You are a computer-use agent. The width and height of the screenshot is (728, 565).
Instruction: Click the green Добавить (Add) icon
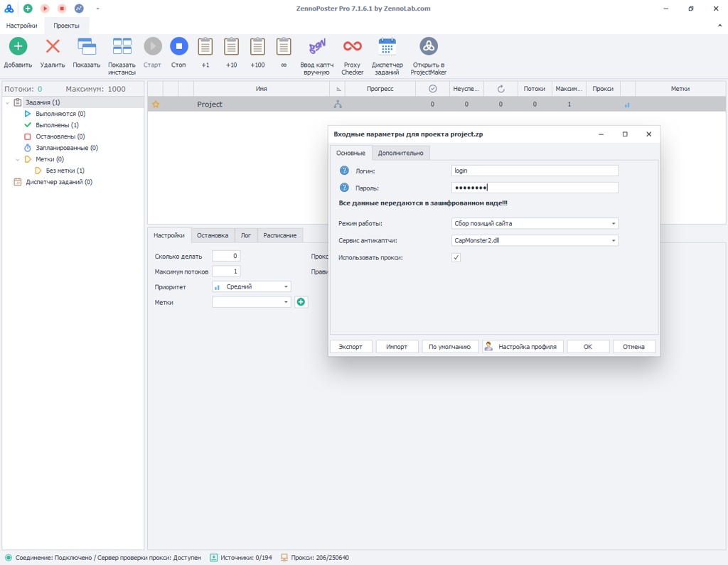pos(18,47)
